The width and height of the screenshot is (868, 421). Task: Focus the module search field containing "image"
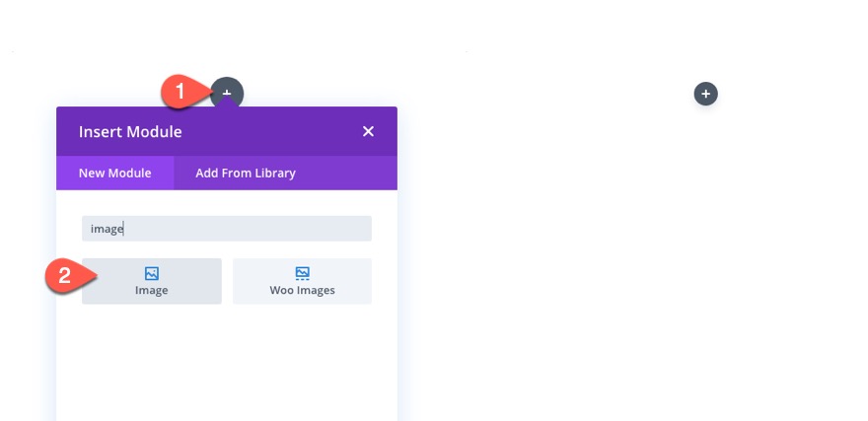point(227,229)
